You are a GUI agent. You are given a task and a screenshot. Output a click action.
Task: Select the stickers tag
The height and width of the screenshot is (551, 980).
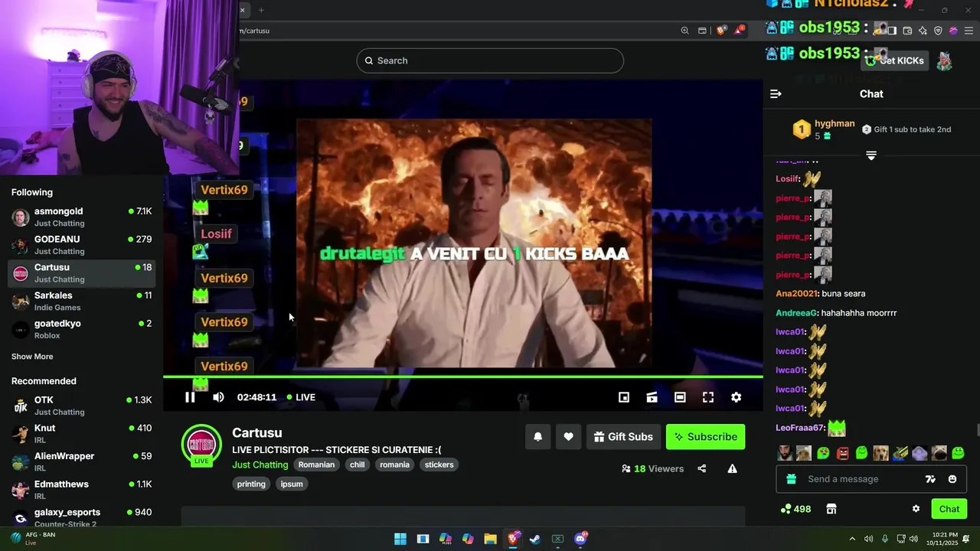click(439, 465)
